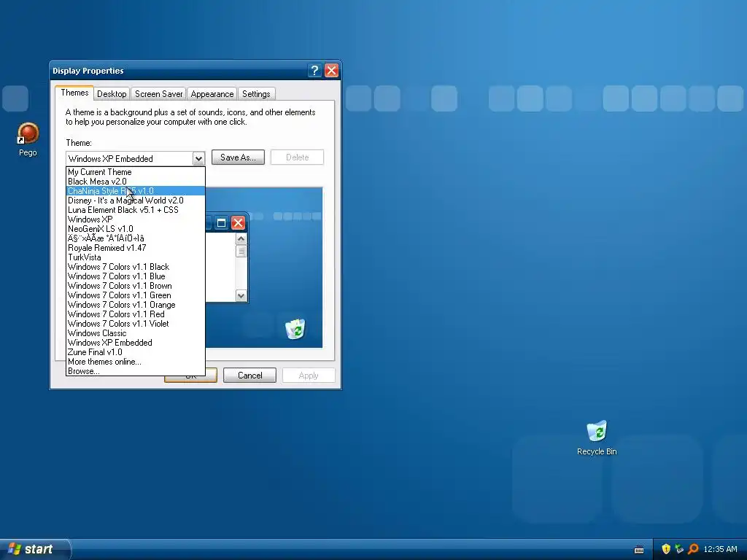The width and height of the screenshot is (747, 560).
Task: Select Zune Final v1.0 theme
Action: pyautogui.click(x=135, y=352)
